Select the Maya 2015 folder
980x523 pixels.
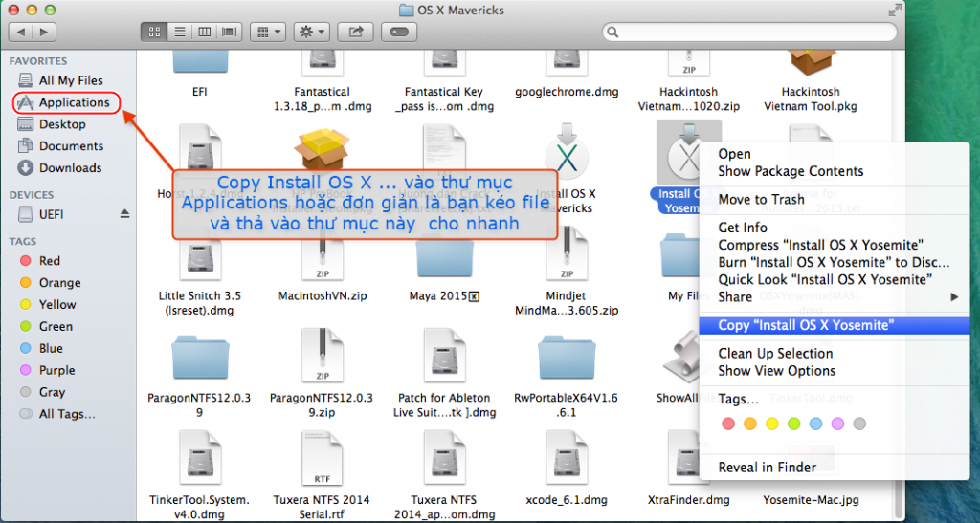tap(444, 256)
